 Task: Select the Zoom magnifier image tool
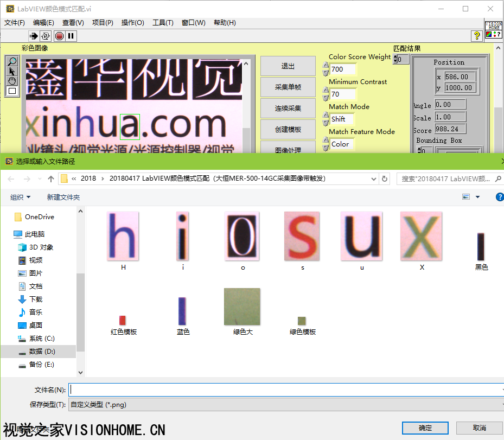pos(12,62)
